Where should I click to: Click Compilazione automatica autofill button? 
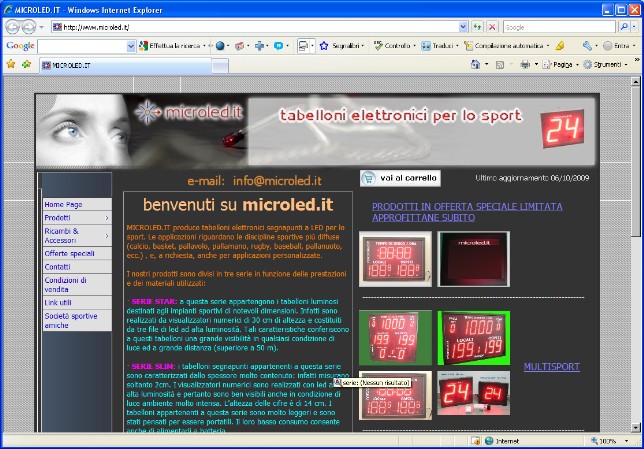pyautogui.click(x=506, y=46)
